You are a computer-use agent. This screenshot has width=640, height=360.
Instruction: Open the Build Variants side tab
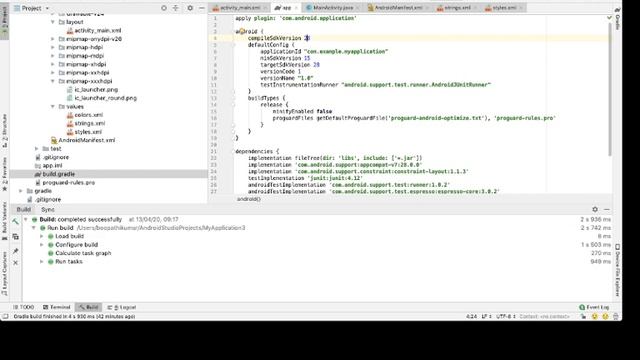click(x=4, y=220)
